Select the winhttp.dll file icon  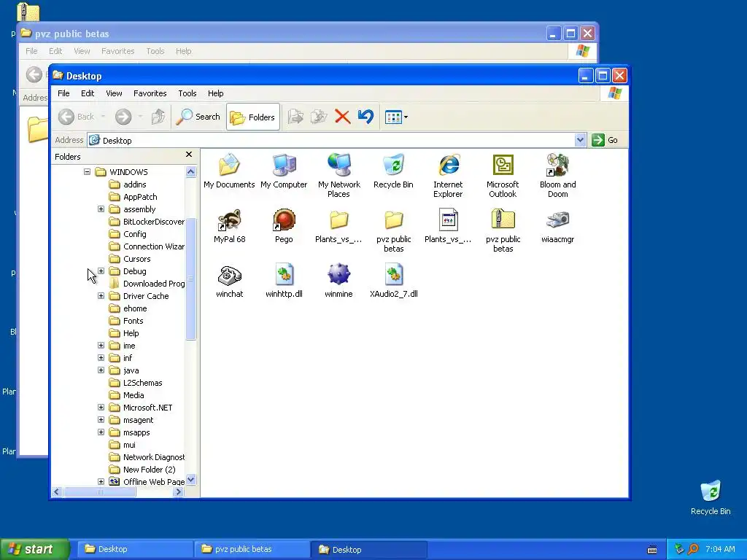point(284,275)
